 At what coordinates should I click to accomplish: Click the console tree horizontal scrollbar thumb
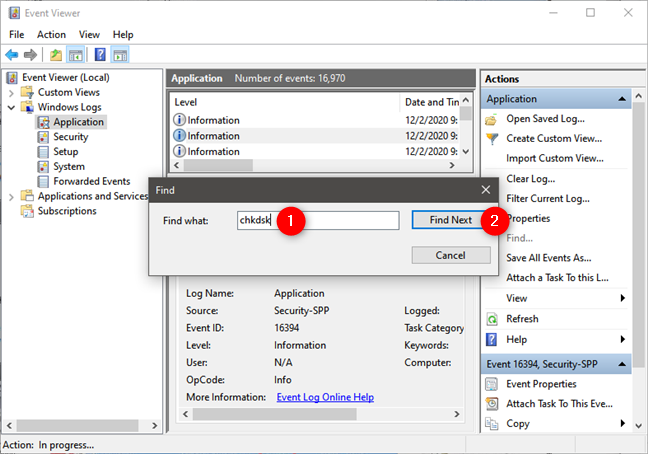77,425
